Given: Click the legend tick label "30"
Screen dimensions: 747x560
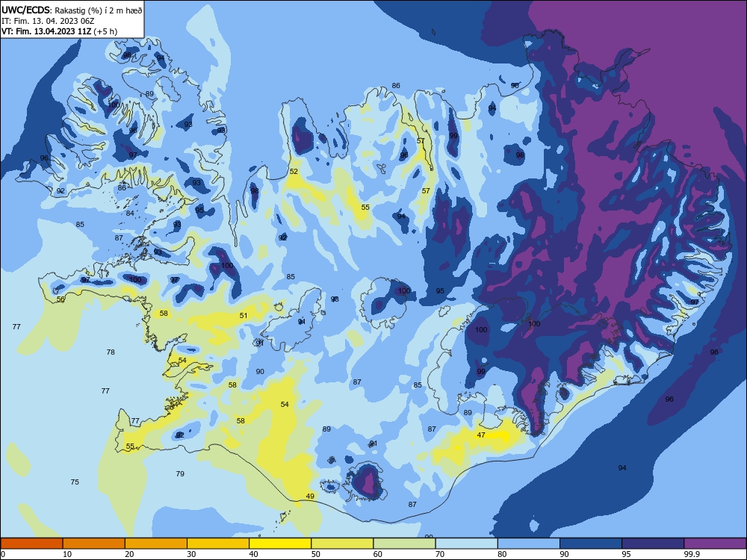Looking at the screenshot, I should (x=191, y=554).
